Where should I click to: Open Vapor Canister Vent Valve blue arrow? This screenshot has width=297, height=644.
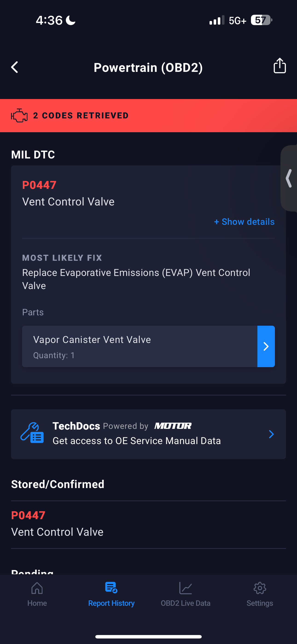pos(266,346)
